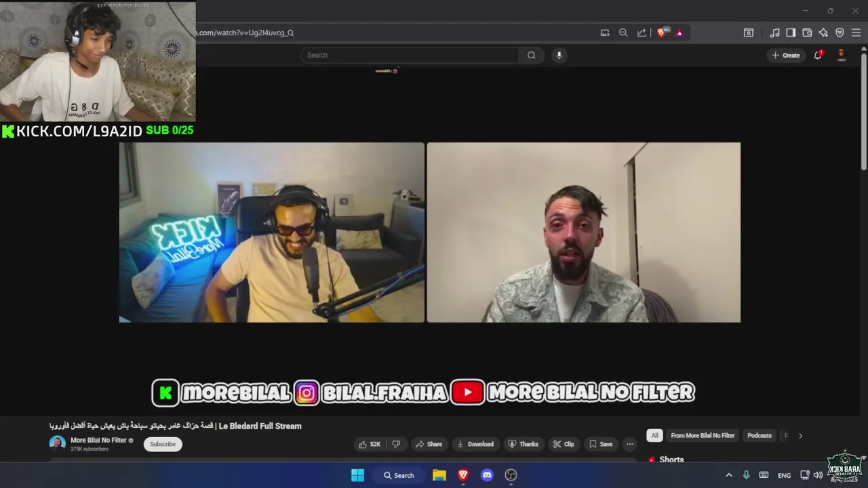Open the browser hamburger menu

click(x=856, y=33)
